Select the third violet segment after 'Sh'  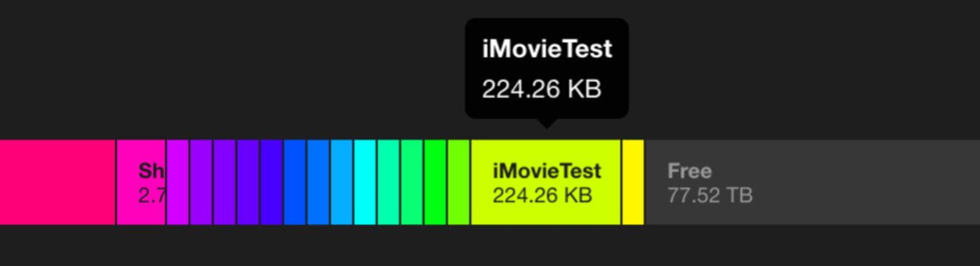(225, 182)
